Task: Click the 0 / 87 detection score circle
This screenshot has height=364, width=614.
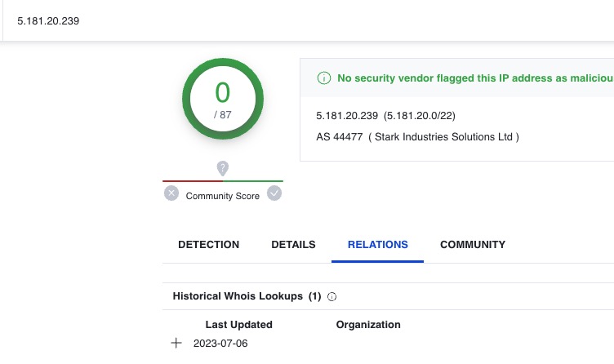Action: point(223,99)
